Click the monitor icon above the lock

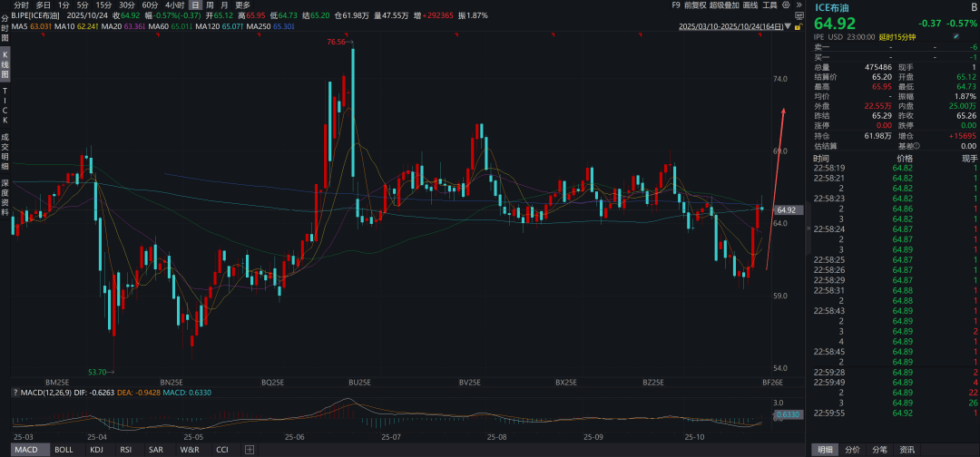tap(798, 15)
